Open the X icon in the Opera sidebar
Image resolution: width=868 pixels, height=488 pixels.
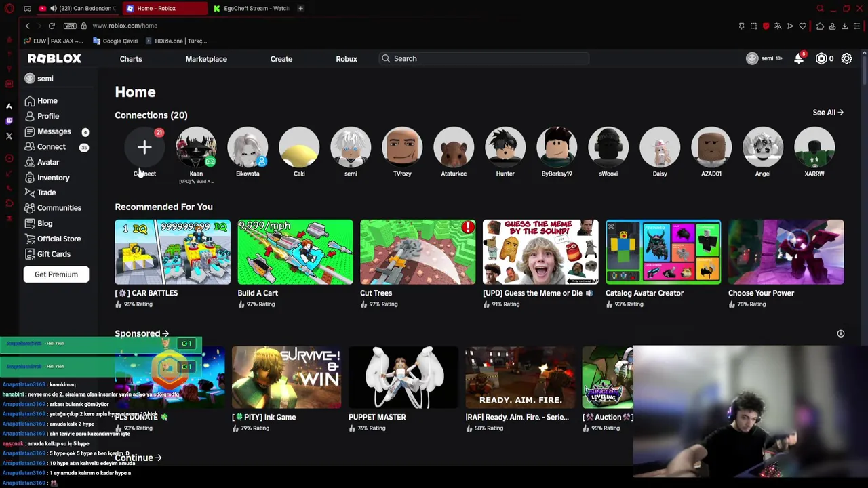point(9,136)
